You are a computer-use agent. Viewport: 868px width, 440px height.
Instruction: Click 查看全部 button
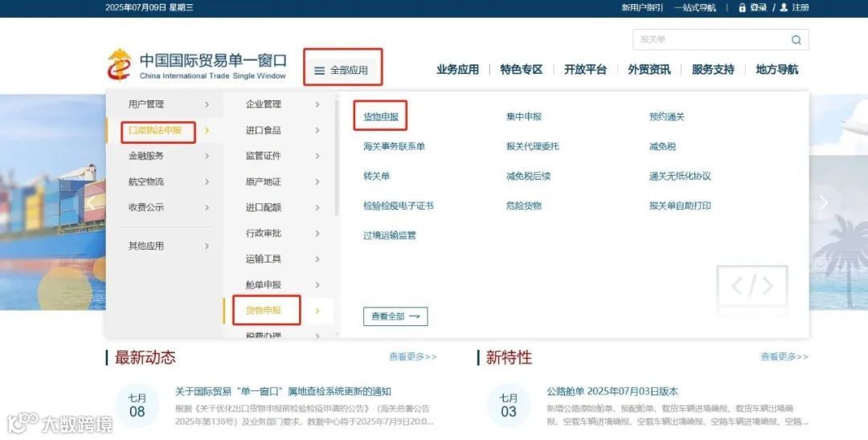pyautogui.click(x=395, y=316)
